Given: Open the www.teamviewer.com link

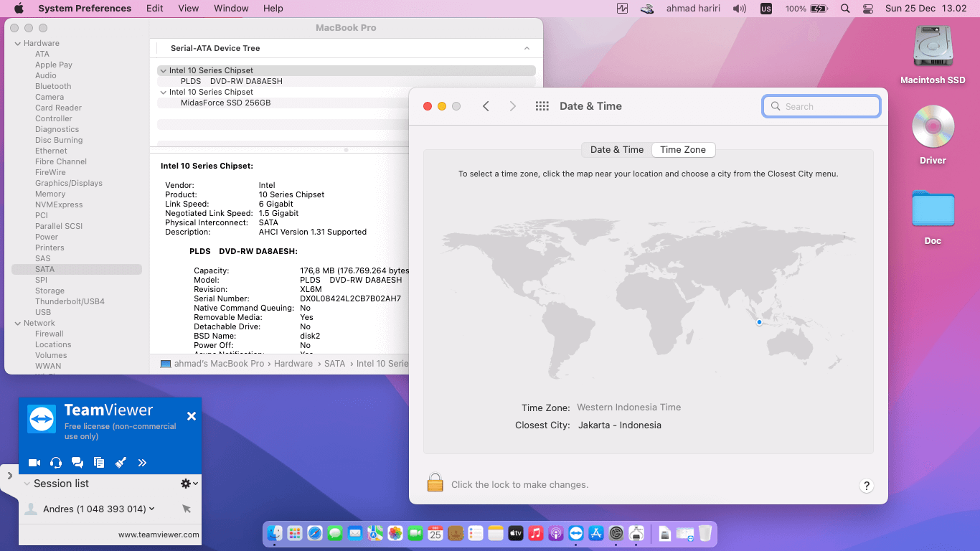Looking at the screenshot, I should [x=159, y=534].
